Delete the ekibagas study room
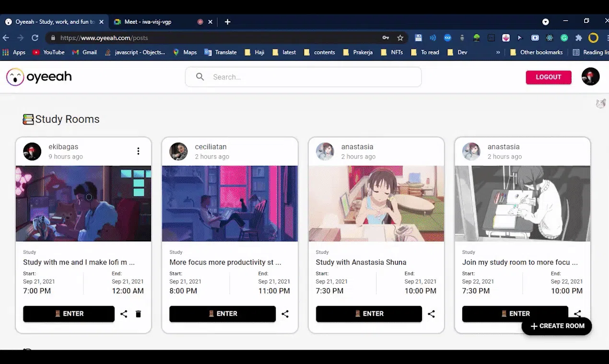609x364 pixels. click(x=138, y=314)
